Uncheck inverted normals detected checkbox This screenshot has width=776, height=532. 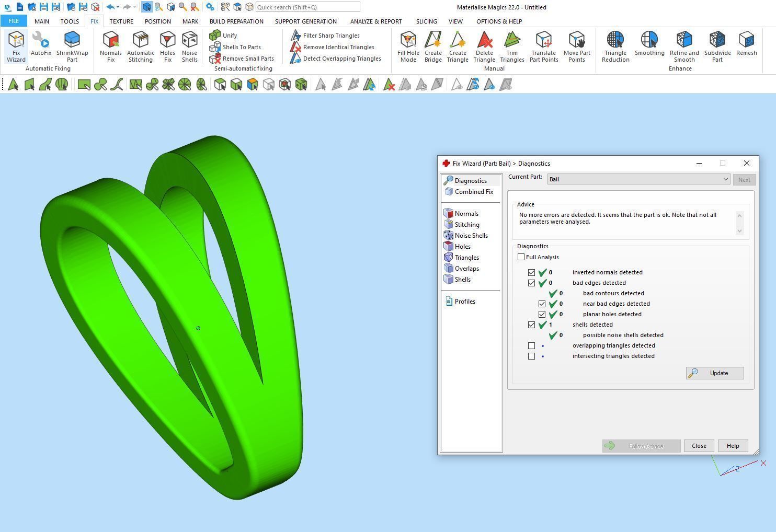(x=531, y=272)
